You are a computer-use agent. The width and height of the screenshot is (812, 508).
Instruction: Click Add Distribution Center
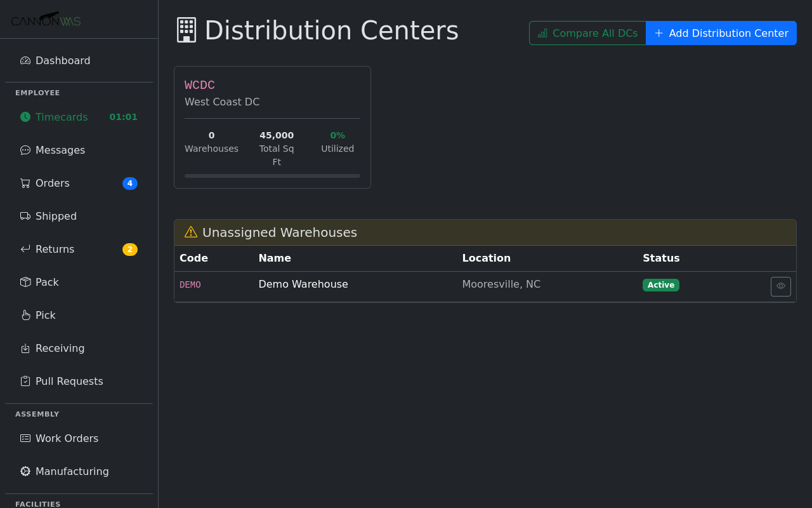721,33
